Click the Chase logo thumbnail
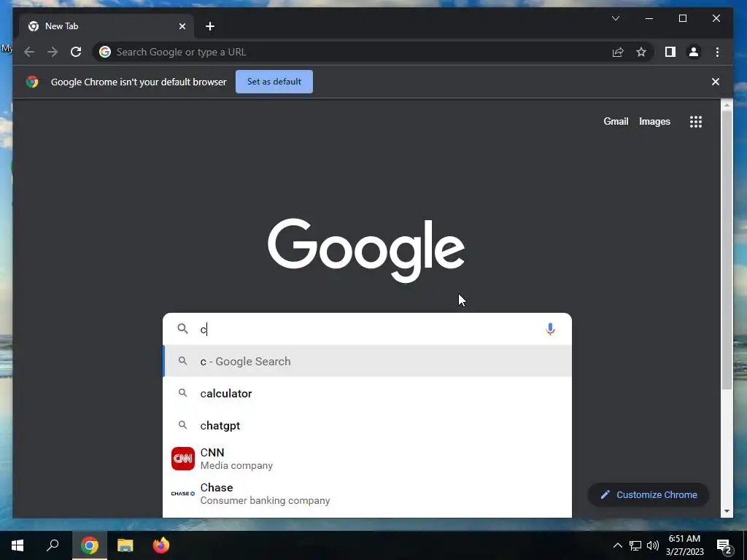The image size is (747, 560). (x=183, y=494)
